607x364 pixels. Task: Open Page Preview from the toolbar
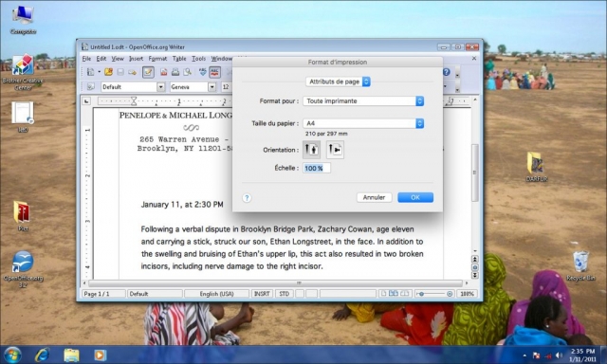coord(188,72)
